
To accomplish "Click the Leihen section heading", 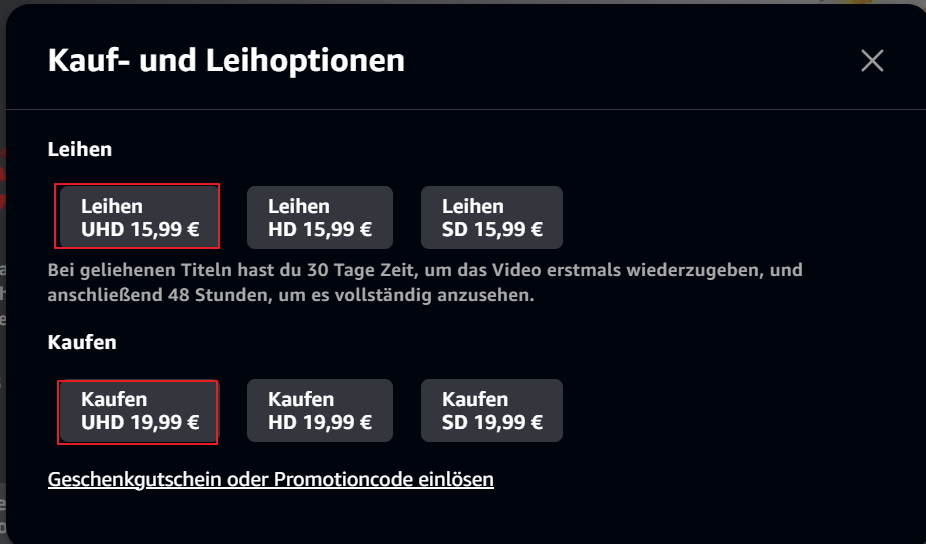I will pyautogui.click(x=80, y=149).
